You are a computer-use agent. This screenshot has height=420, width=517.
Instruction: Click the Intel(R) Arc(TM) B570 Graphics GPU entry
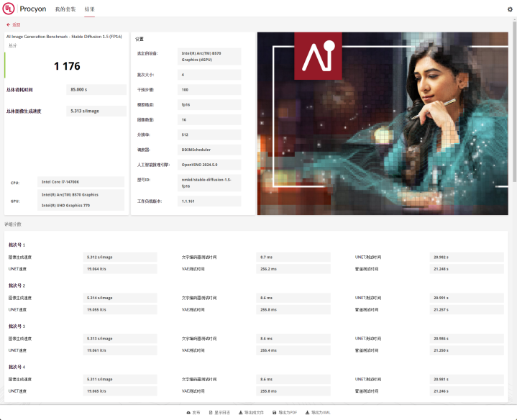(70, 195)
